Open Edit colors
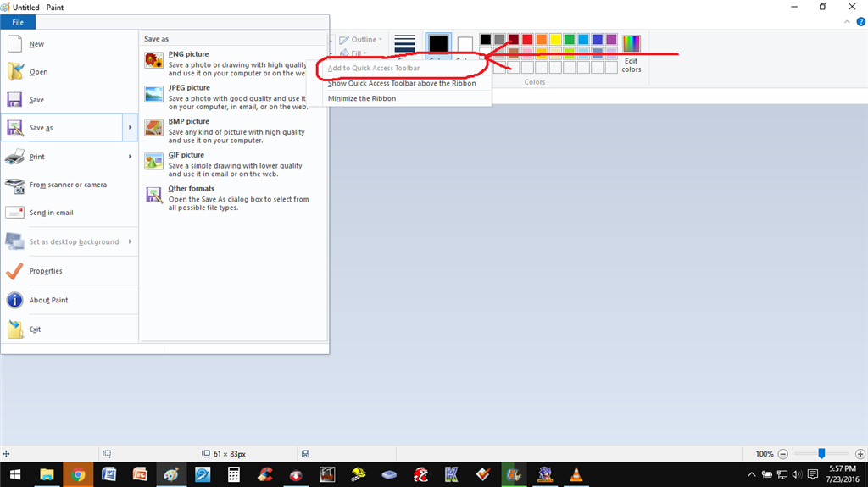This screenshot has width=868, height=487. (631, 53)
